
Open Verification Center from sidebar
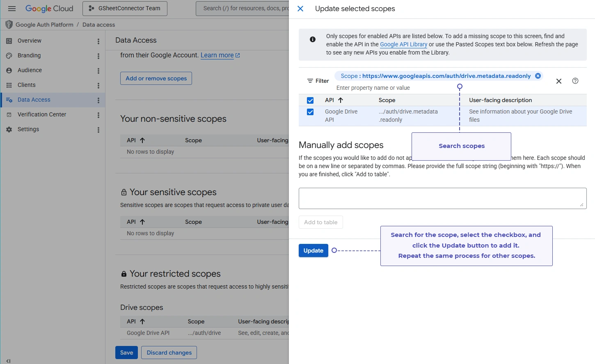point(42,114)
